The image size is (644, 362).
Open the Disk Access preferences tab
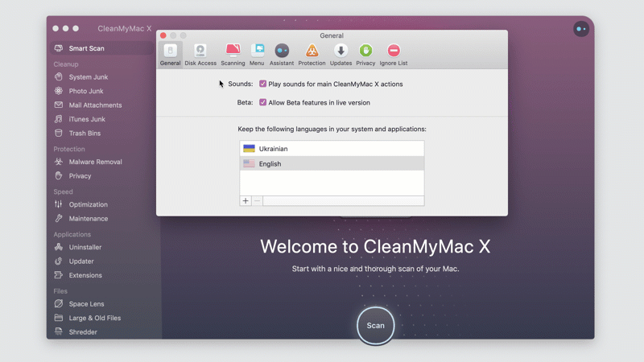pyautogui.click(x=200, y=55)
